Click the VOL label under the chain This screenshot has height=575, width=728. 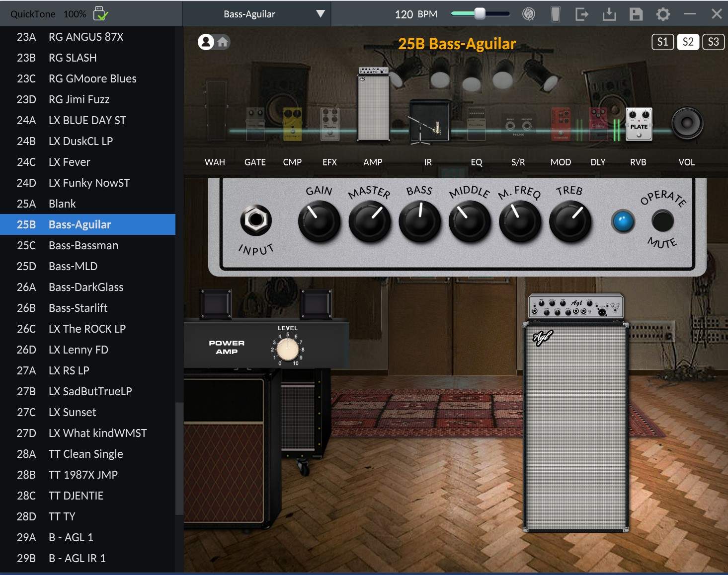[687, 162]
